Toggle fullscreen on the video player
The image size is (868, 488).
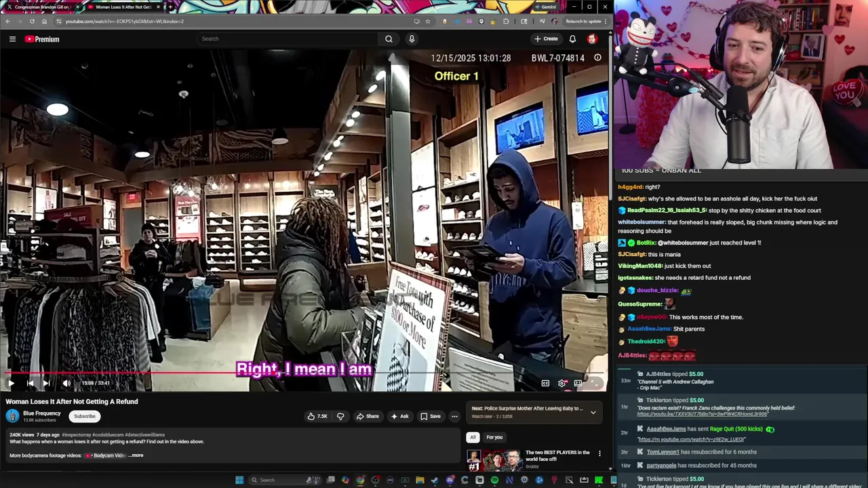pyautogui.click(x=594, y=383)
